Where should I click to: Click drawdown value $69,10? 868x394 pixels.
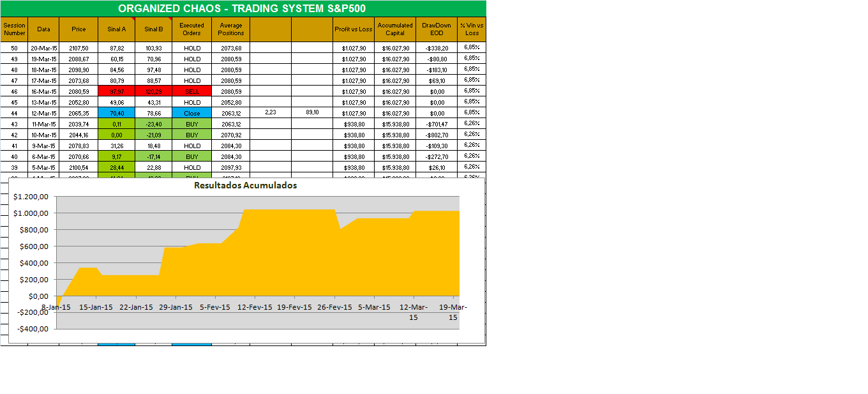[437, 80]
